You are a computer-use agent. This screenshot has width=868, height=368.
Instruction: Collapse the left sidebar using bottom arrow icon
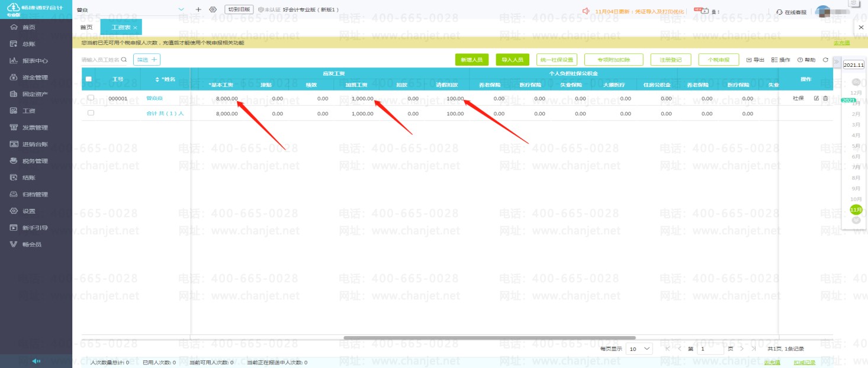coord(36,361)
